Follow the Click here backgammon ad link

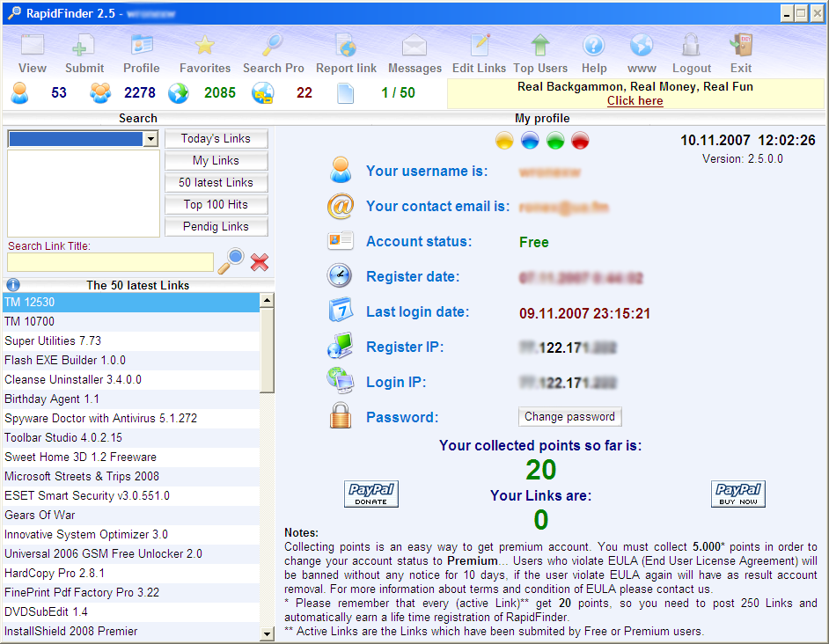point(635,101)
